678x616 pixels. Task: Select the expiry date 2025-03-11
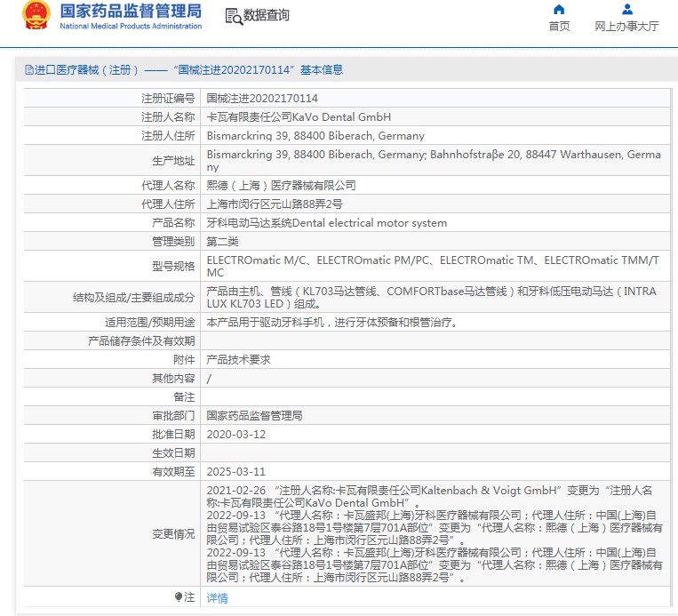[x=236, y=471]
